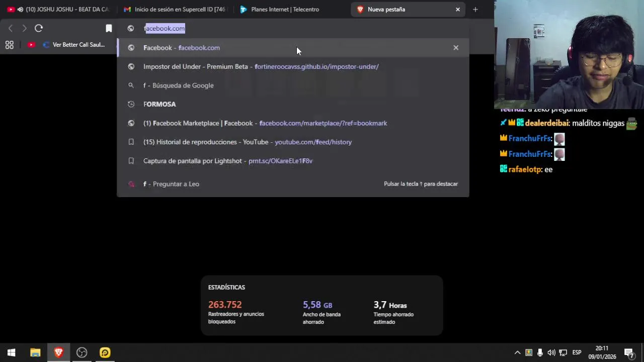Switch to the JOSHU JOSHU YouTube tab
The width and height of the screenshot is (644, 362).
pos(59,9)
